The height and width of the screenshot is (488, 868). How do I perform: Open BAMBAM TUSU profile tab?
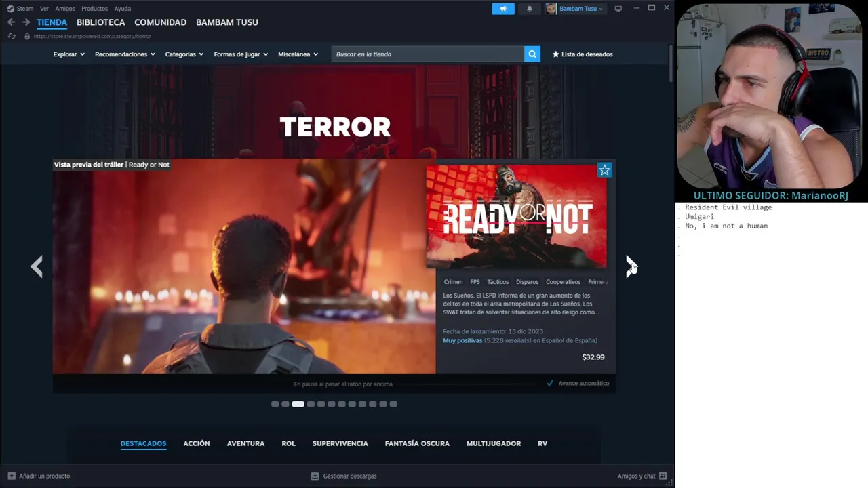[x=227, y=22]
